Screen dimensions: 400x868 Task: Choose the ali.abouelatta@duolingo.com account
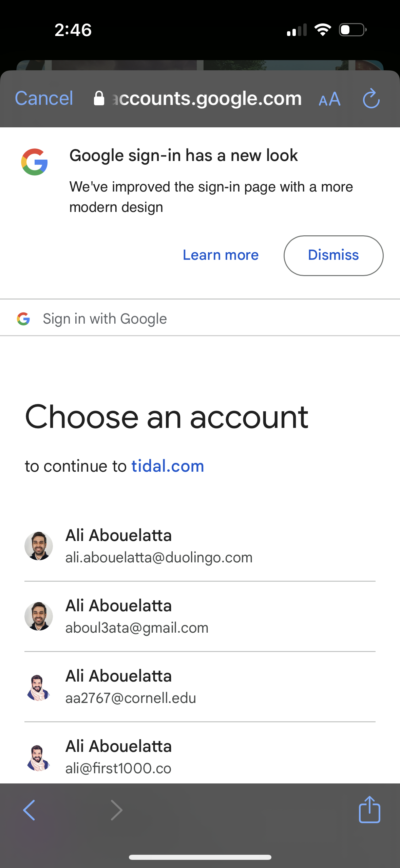[x=159, y=546]
